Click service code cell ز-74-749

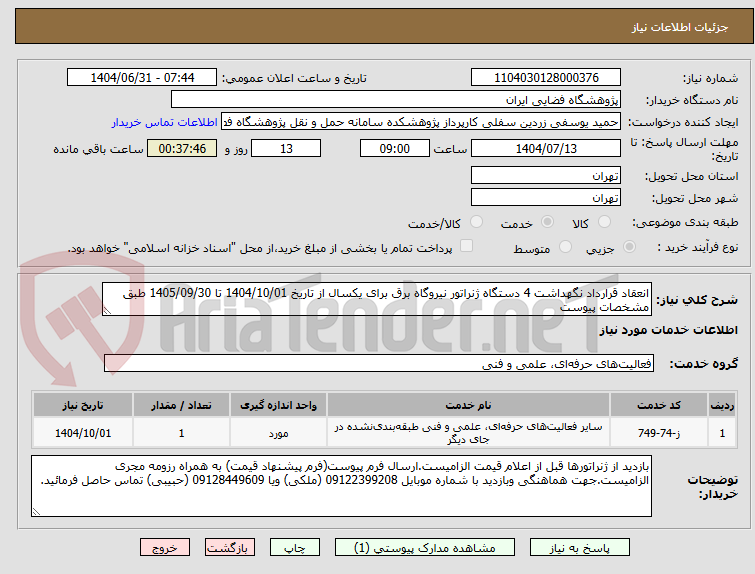(658, 433)
